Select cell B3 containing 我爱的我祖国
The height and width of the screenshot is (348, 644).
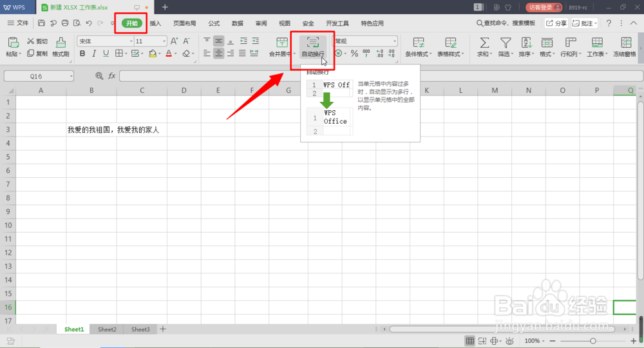point(91,130)
